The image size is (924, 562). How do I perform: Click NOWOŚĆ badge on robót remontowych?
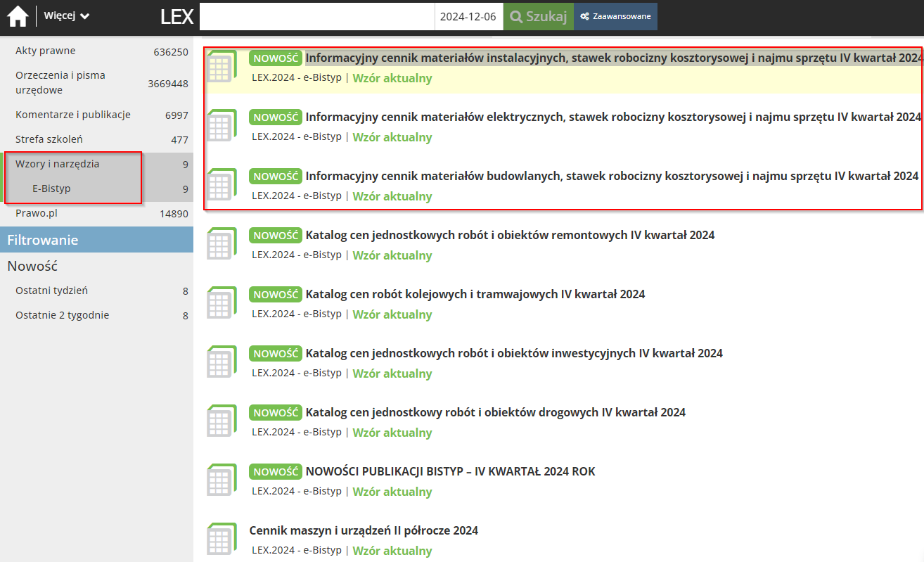tap(276, 235)
